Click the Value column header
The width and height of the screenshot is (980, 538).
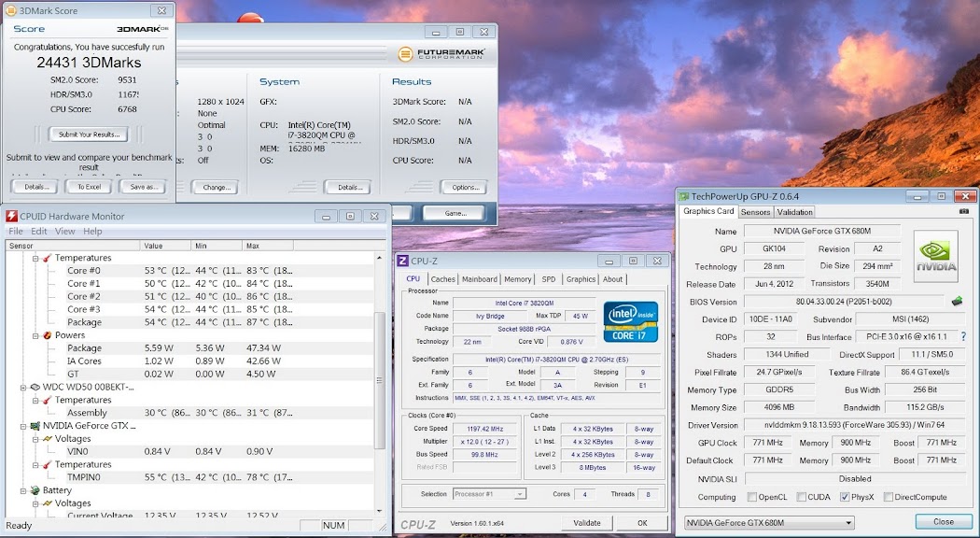click(x=165, y=246)
